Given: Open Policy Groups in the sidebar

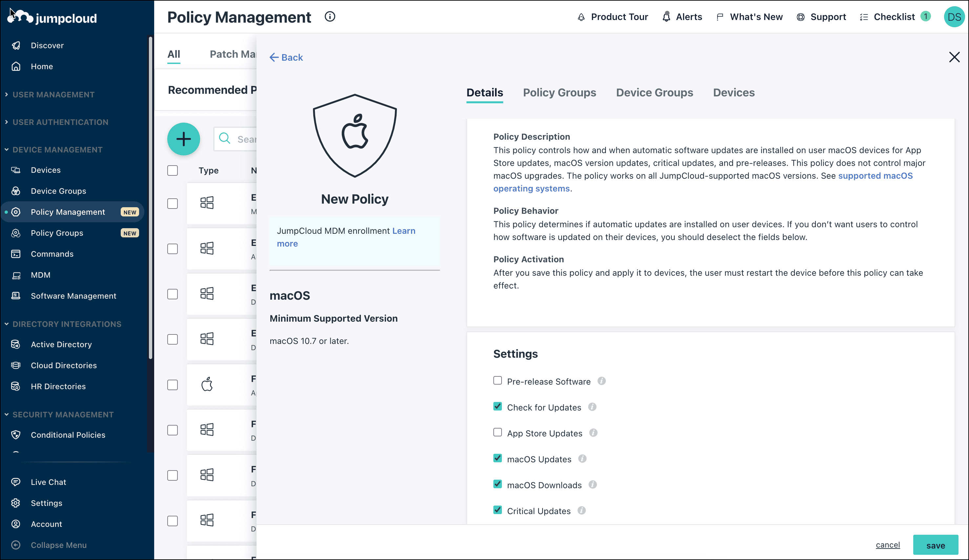Looking at the screenshot, I should 56,233.
